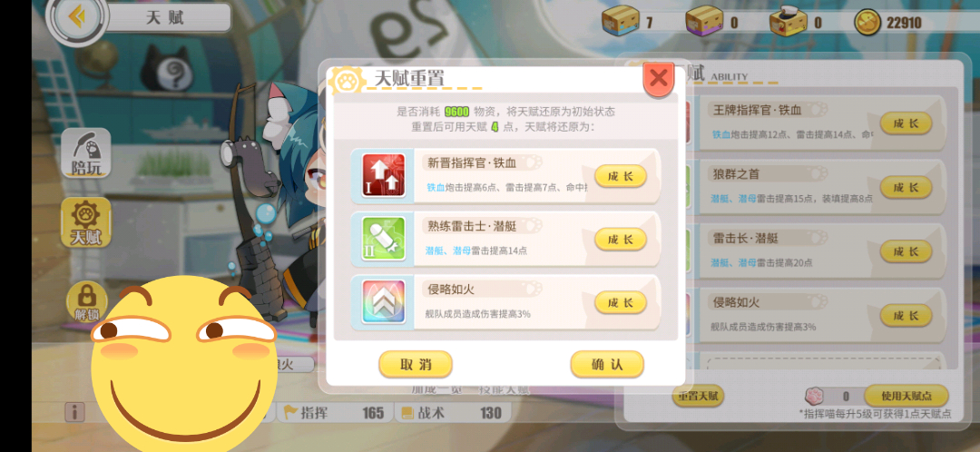Confirm the talent reset with 确认
Viewport: 980px width, 452px height.
pos(607,364)
